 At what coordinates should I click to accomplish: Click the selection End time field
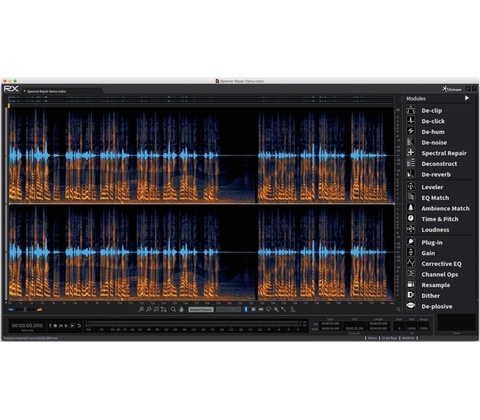354,323
